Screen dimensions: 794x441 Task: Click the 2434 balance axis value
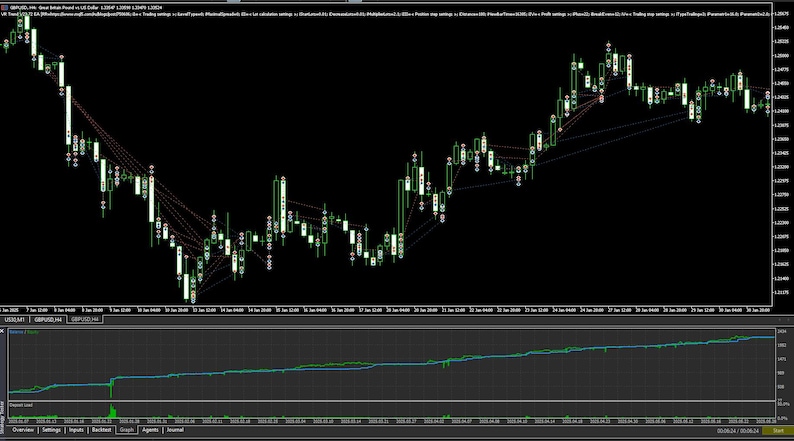782,332
